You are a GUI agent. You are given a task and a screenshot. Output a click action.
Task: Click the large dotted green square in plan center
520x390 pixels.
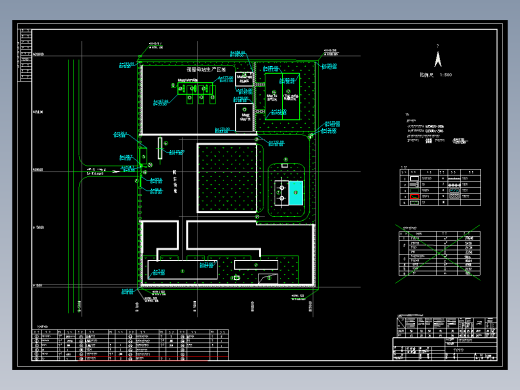click(227, 178)
